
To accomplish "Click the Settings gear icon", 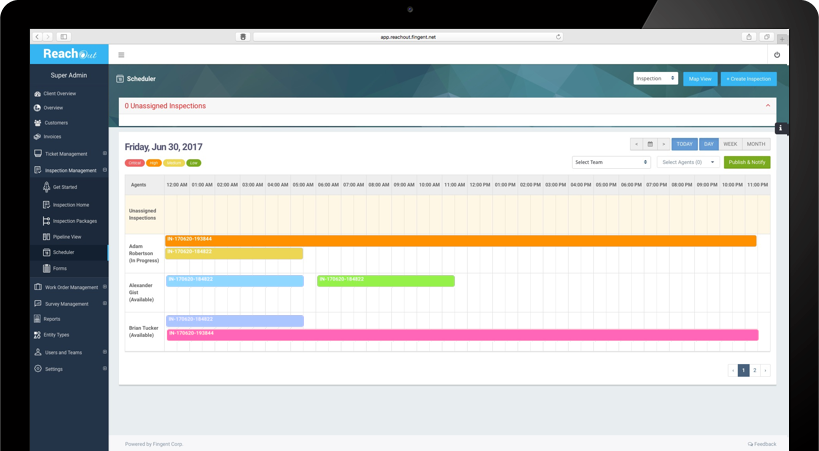I will pyautogui.click(x=38, y=368).
